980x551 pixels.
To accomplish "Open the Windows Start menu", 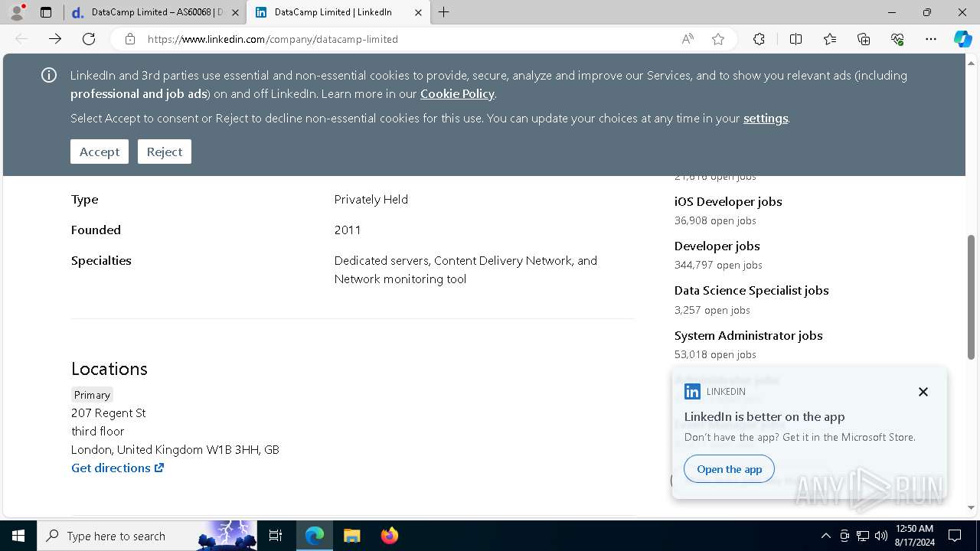I will coord(18,536).
